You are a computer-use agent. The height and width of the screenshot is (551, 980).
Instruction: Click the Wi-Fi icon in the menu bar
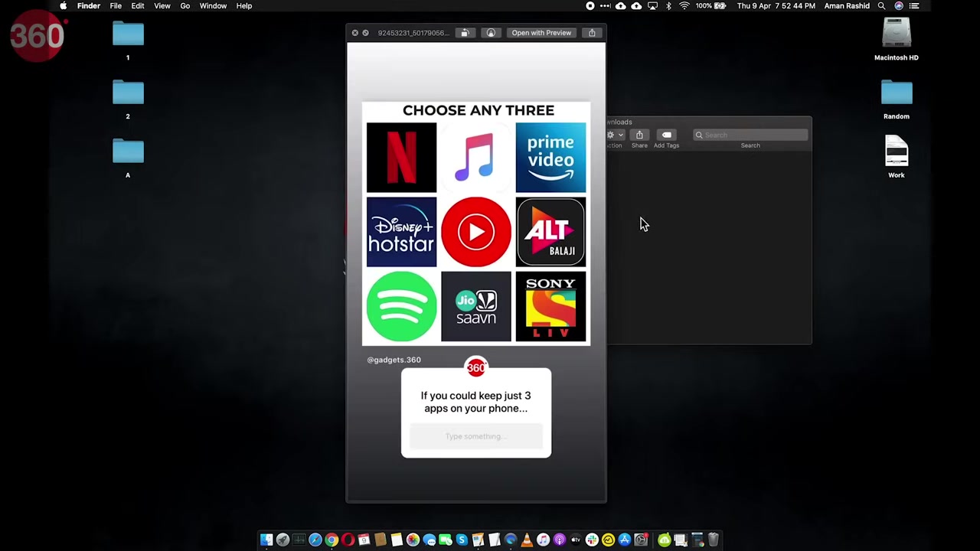684,6
